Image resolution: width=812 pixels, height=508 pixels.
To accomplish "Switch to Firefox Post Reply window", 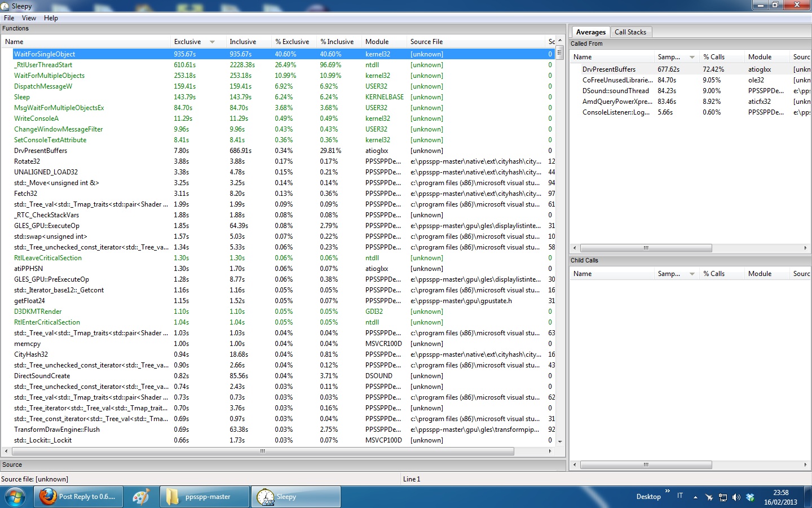I will pyautogui.click(x=78, y=497).
